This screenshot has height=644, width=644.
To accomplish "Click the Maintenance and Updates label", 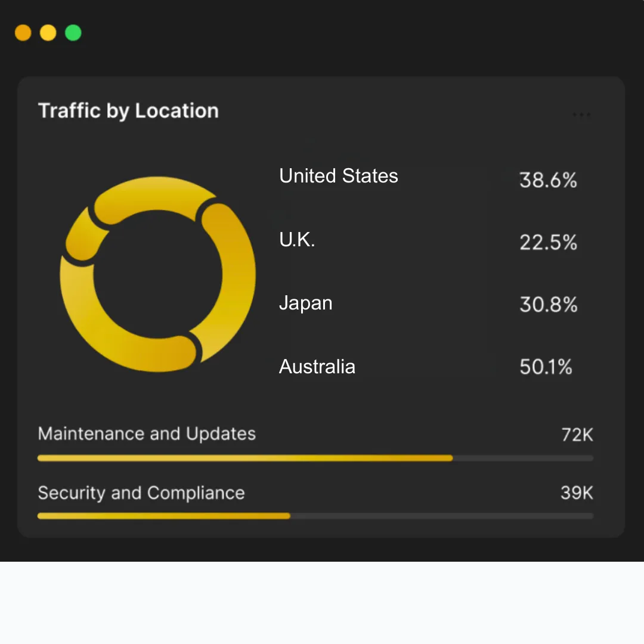I will pyautogui.click(x=147, y=434).
